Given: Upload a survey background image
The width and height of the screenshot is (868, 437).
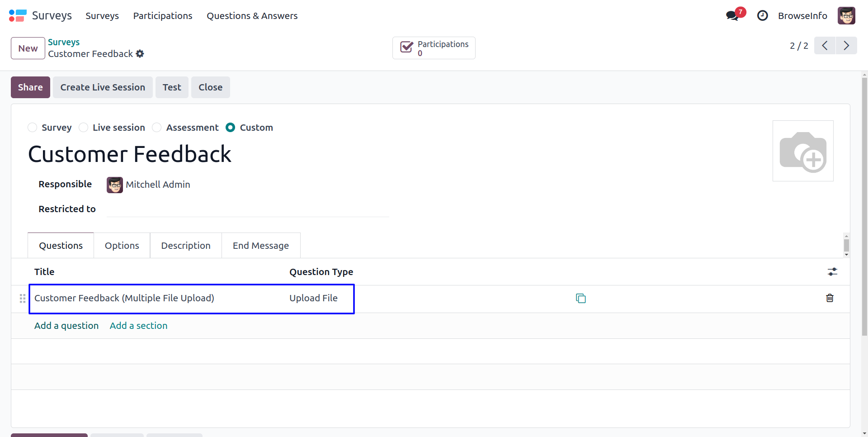Looking at the screenshot, I should pos(803,151).
